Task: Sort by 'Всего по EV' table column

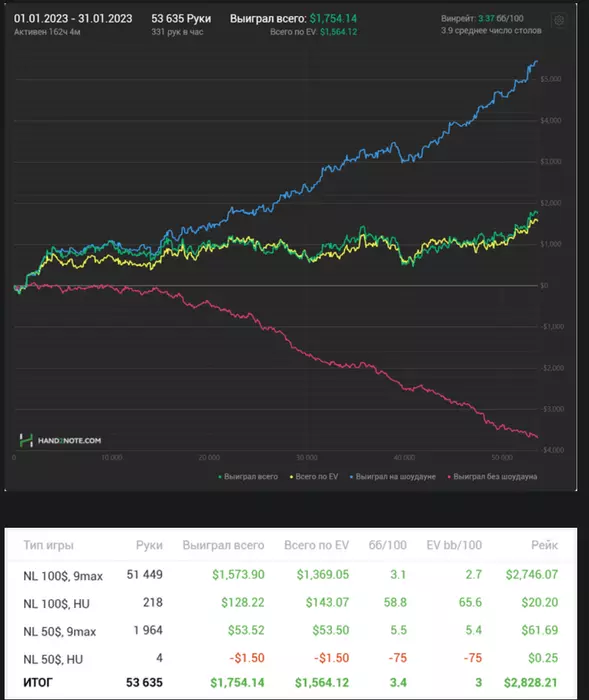Action: click(317, 545)
